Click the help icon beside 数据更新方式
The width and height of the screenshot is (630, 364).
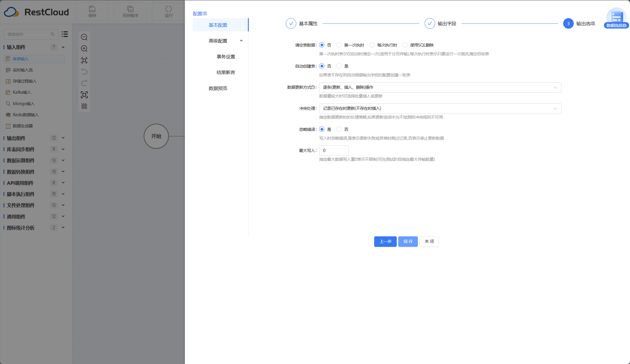click(313, 87)
